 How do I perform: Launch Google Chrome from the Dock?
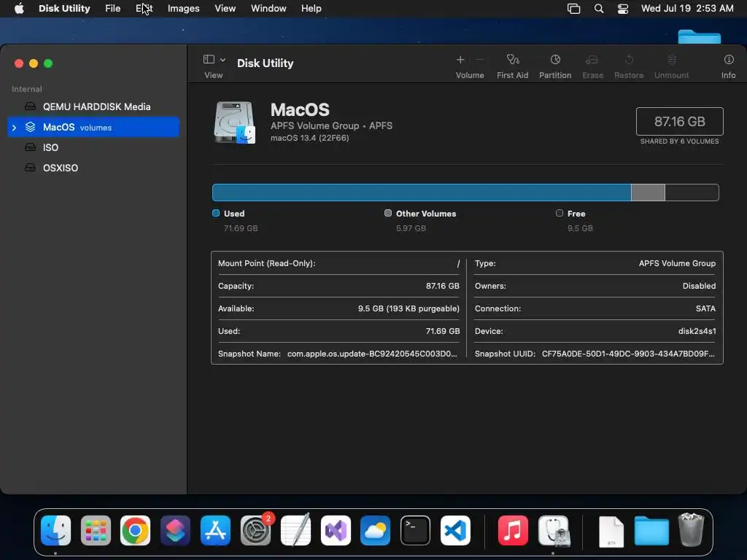pos(135,531)
